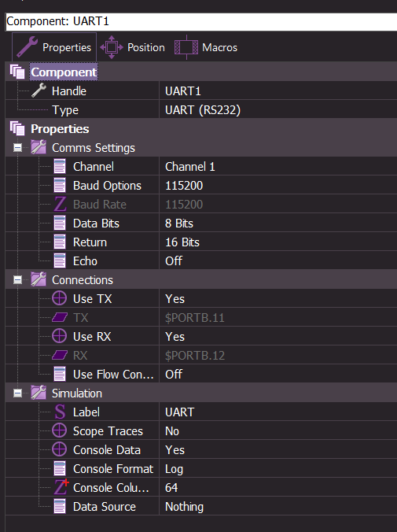Image resolution: width=397 pixels, height=532 pixels.
Task: Toggle the Use TX Yes value
Action: pos(278,299)
